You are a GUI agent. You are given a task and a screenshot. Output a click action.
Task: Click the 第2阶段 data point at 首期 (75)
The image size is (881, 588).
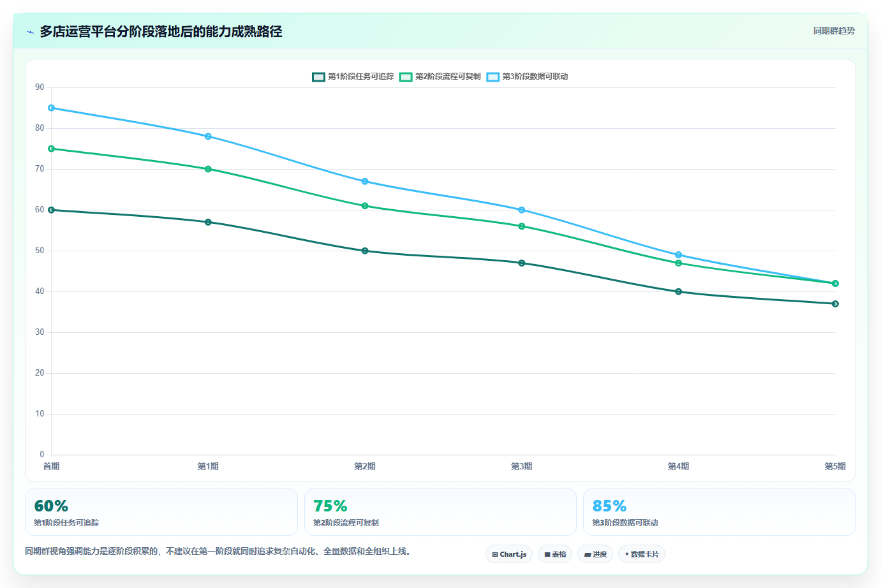(52, 149)
